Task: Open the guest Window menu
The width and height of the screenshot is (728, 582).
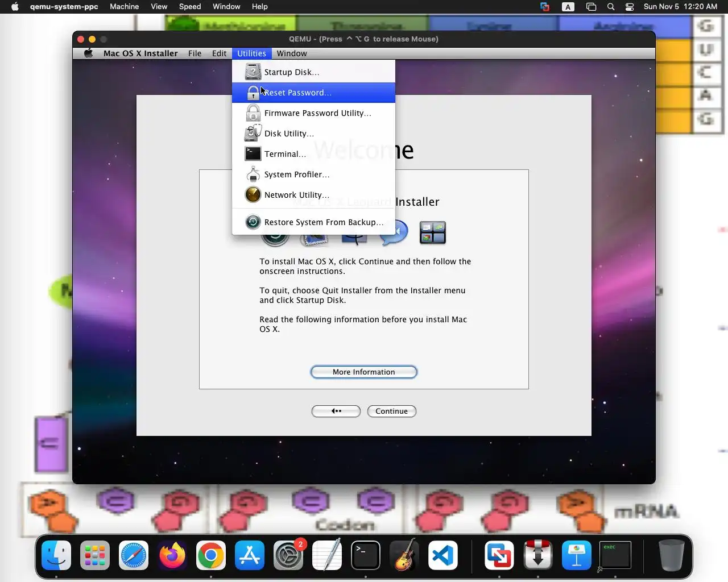Action: click(x=292, y=53)
